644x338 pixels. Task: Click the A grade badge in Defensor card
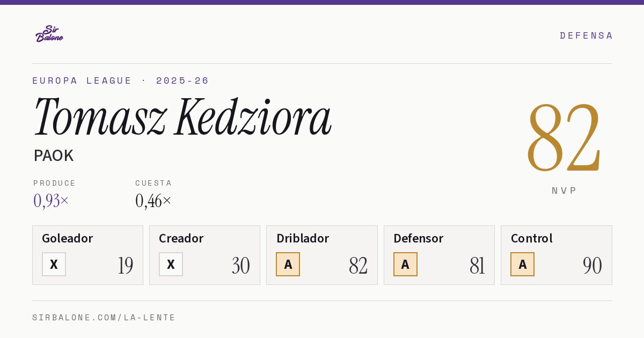(x=405, y=264)
